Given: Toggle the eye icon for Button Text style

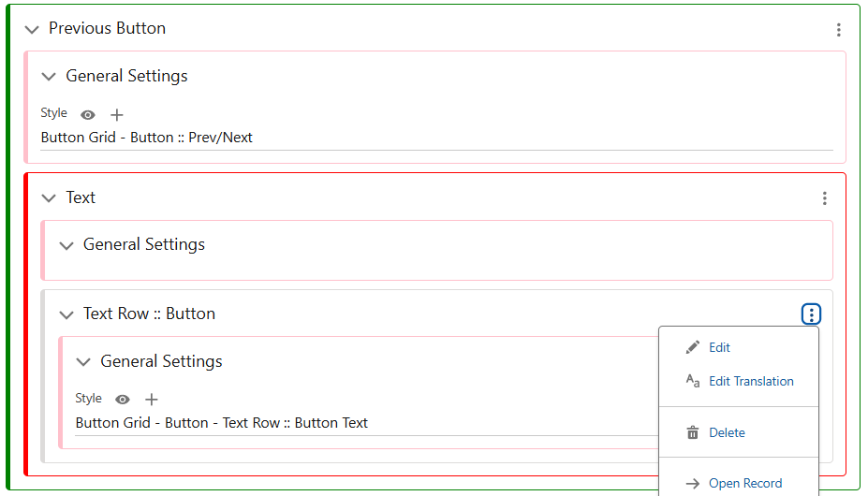Looking at the screenshot, I should pyautogui.click(x=123, y=399).
